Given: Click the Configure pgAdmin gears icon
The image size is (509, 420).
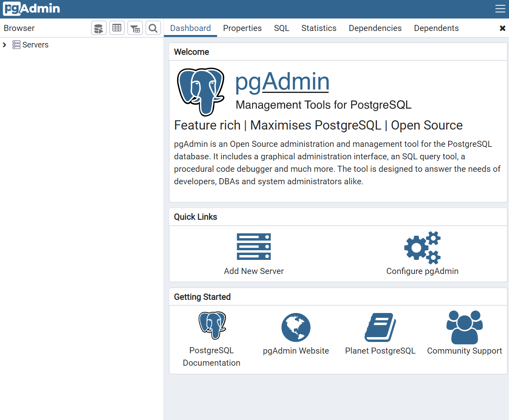Looking at the screenshot, I should (422, 247).
